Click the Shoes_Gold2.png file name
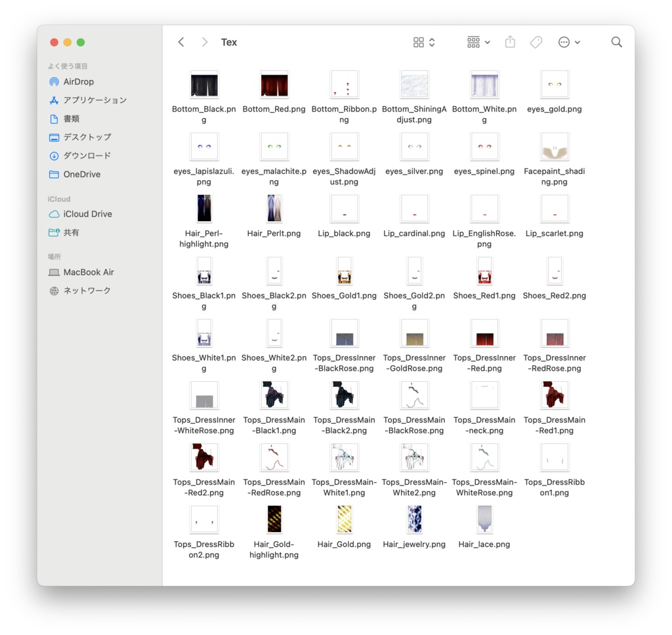The height and width of the screenshot is (635, 672). click(x=415, y=301)
